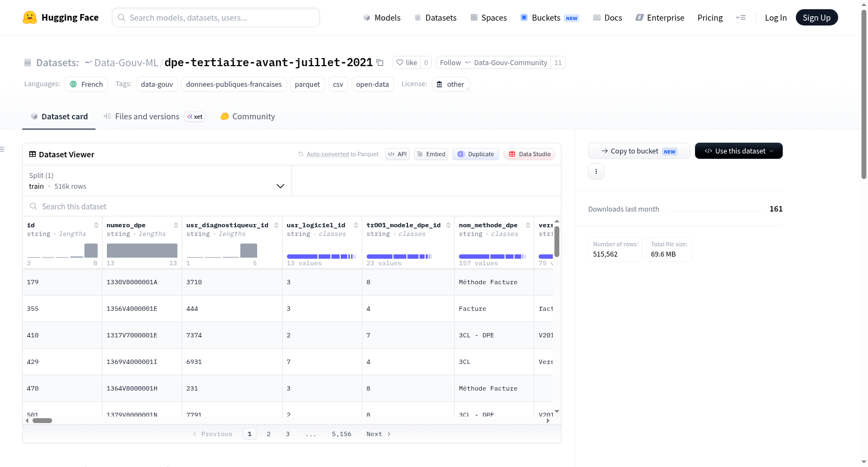This screenshot has height=467, width=868.
Task: Click the table vertical scrollbar thumb
Action: pyautogui.click(x=557, y=241)
